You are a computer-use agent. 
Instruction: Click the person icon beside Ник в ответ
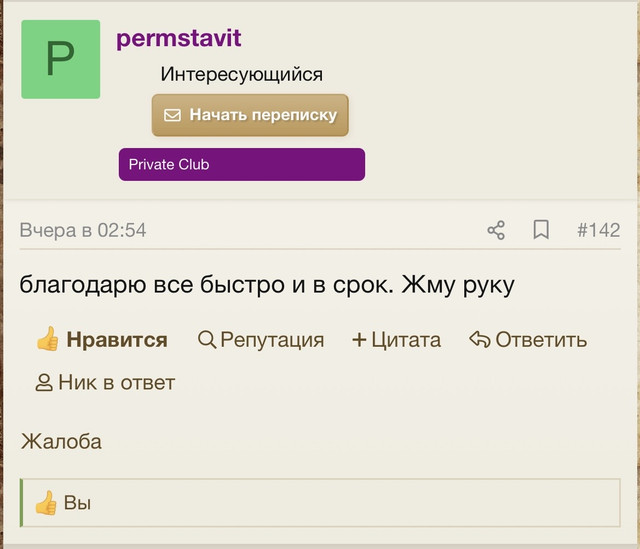click(44, 383)
